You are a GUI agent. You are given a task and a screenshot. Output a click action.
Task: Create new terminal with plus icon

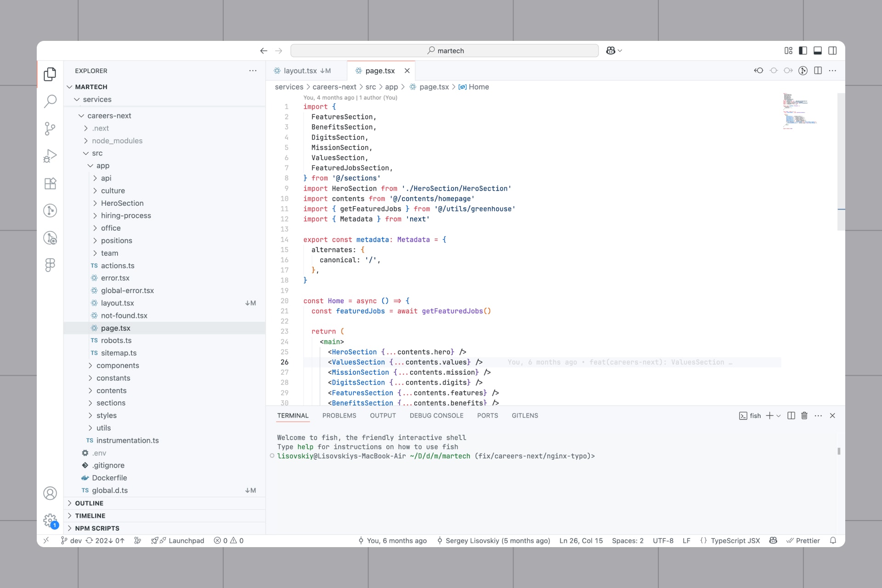769,416
